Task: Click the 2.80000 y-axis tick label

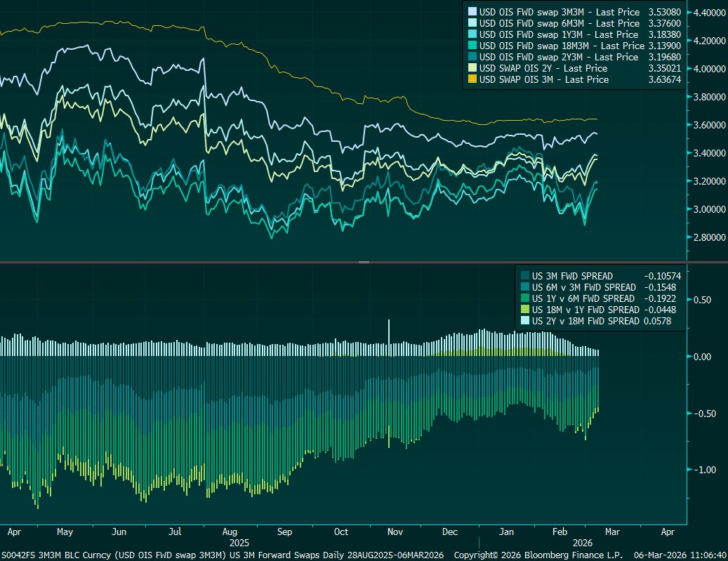Action: [x=710, y=237]
